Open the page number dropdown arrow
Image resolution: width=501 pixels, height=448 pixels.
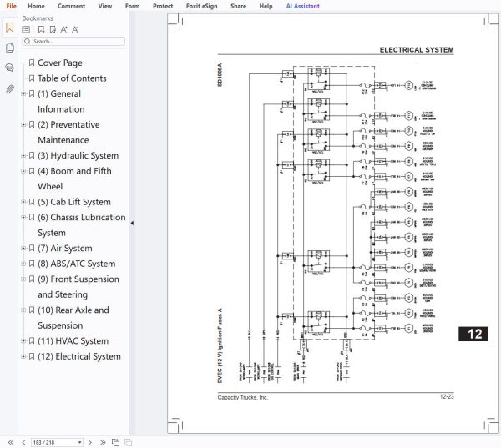[79, 442]
